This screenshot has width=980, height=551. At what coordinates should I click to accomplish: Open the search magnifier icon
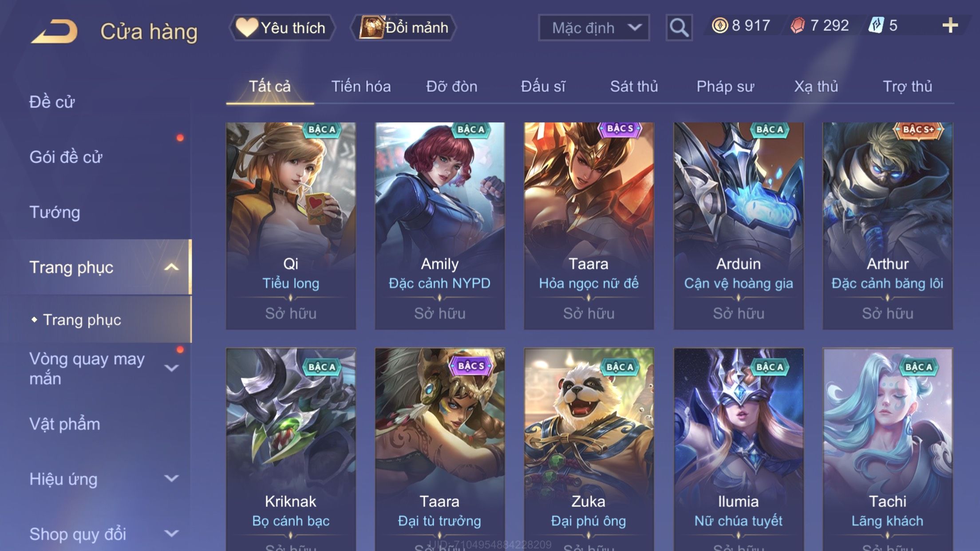tap(679, 28)
